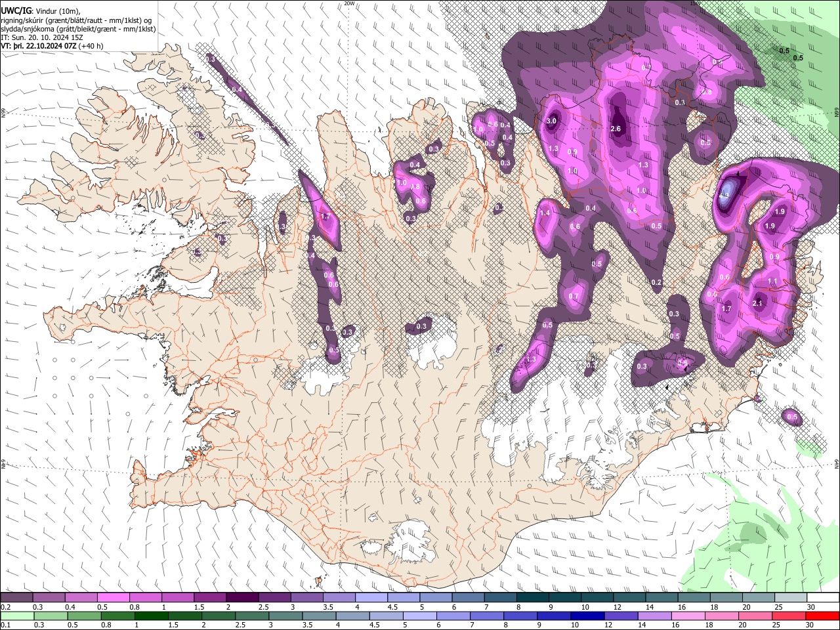This screenshot has width=840, height=630.
Task: Click the lower-scale violet swatch between 12 and 14
Action: pyautogui.click(x=620, y=616)
